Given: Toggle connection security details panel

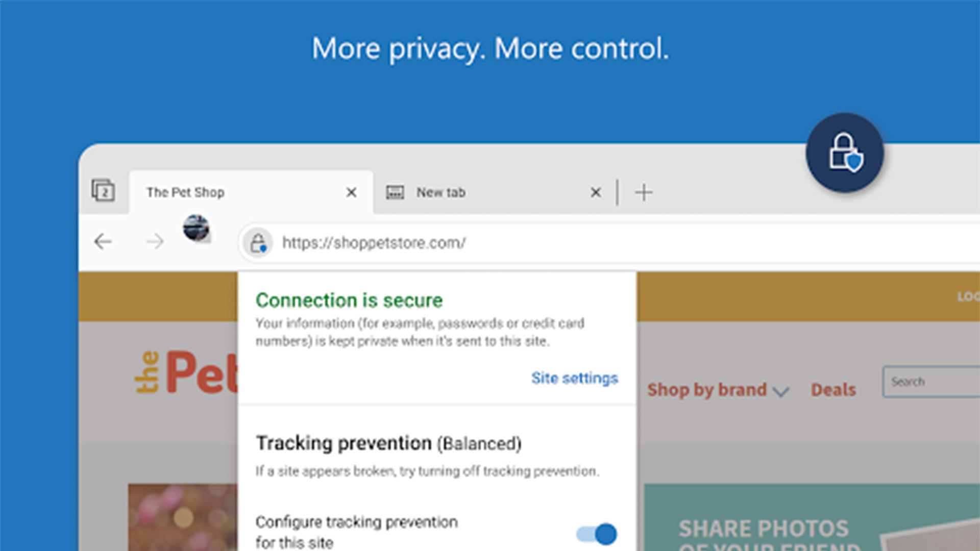Looking at the screenshot, I should pos(258,241).
